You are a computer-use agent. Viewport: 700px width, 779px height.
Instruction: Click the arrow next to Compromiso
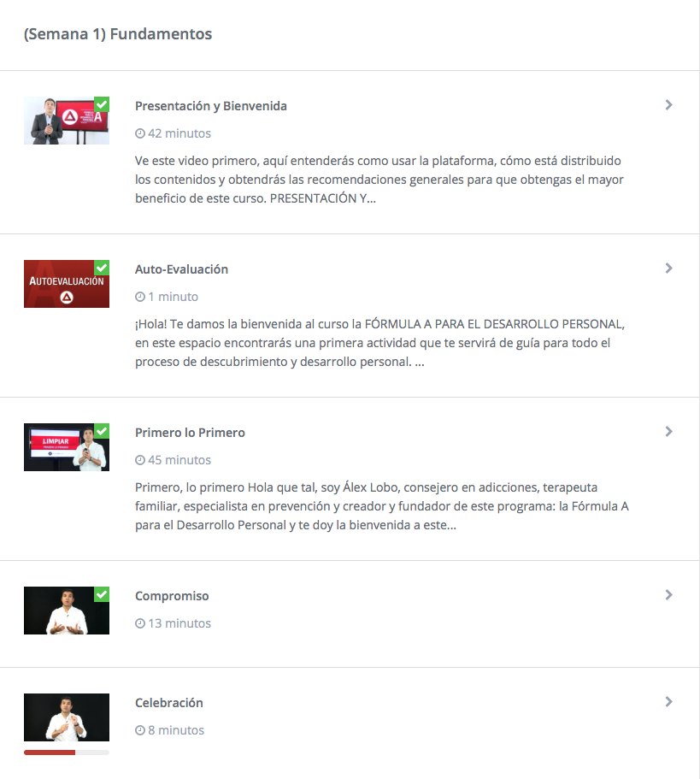pyautogui.click(x=668, y=594)
